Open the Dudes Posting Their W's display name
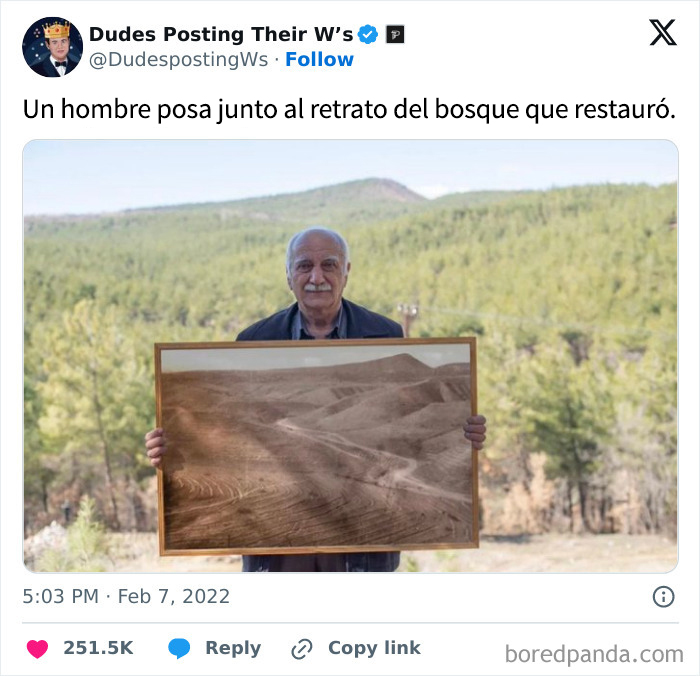Image resolution: width=700 pixels, height=676 pixels. pos(221,34)
